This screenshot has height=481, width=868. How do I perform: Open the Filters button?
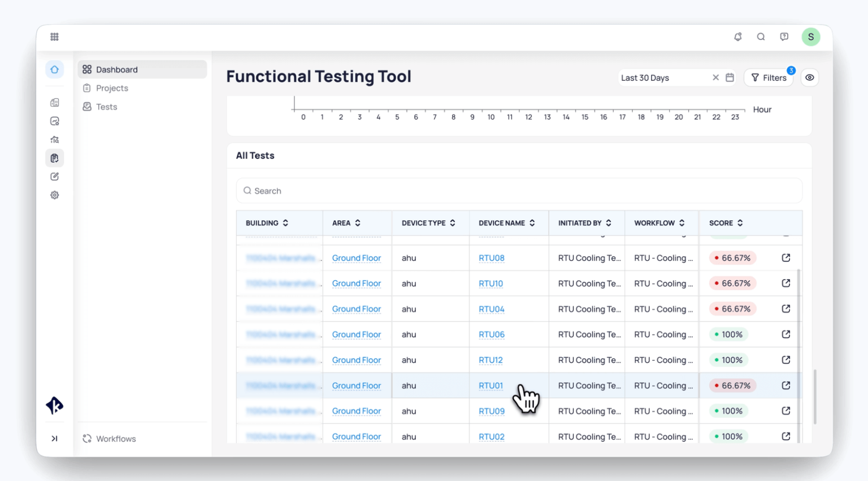point(769,77)
